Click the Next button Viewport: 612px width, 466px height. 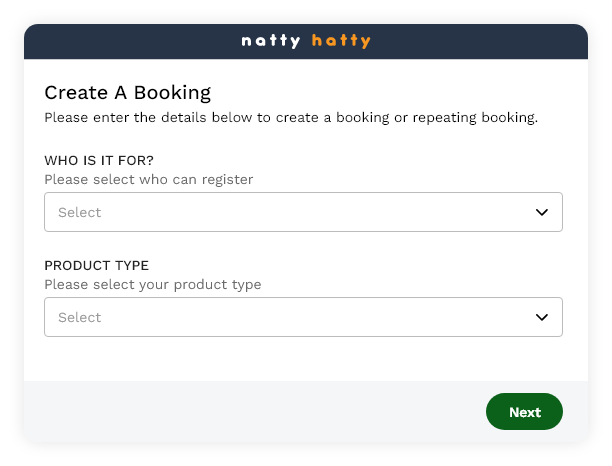pyautogui.click(x=524, y=412)
